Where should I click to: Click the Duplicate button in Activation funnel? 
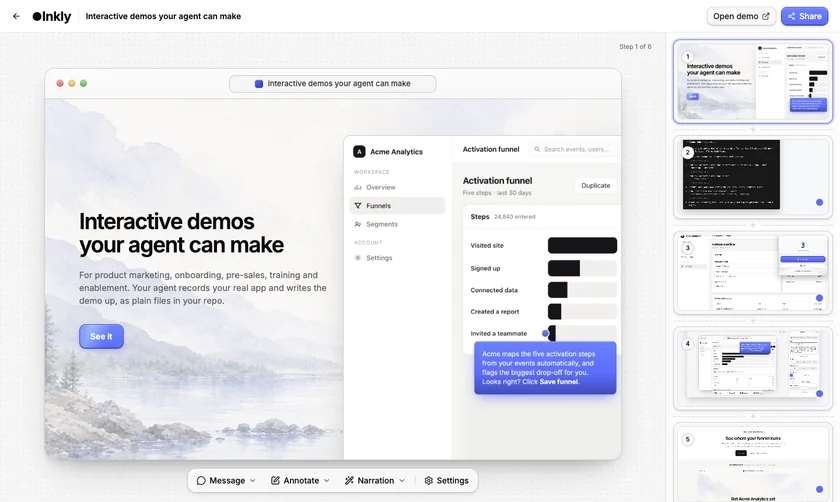point(596,185)
